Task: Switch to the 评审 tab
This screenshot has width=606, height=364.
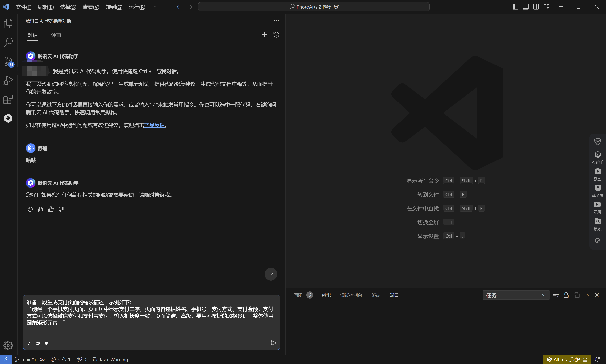Action: pyautogui.click(x=56, y=35)
